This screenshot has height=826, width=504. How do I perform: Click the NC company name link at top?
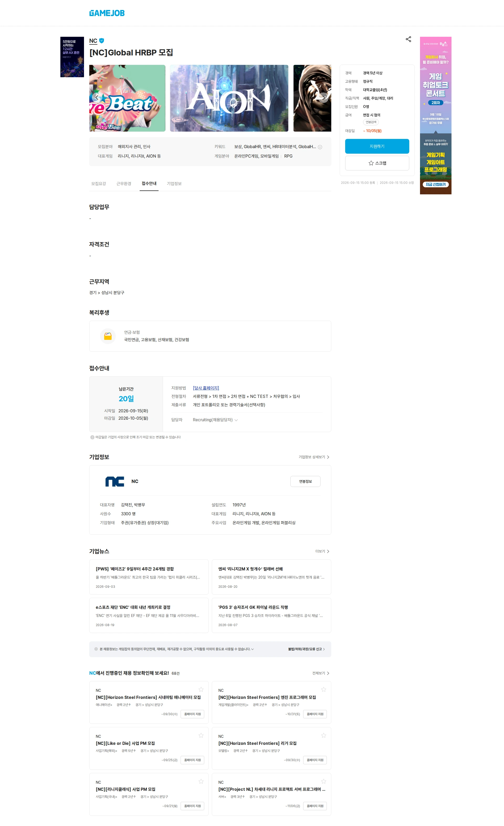93,41
